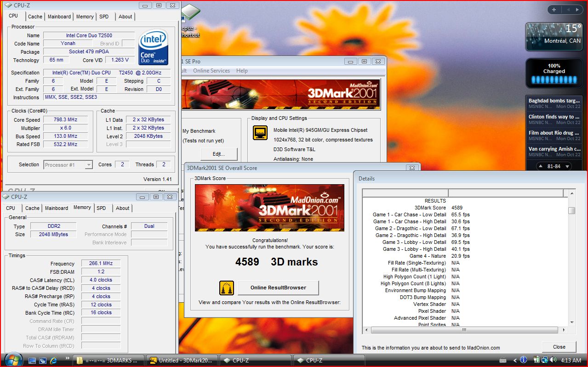Open the Online Services menu in 3DMark
588x367 pixels.
211,71
